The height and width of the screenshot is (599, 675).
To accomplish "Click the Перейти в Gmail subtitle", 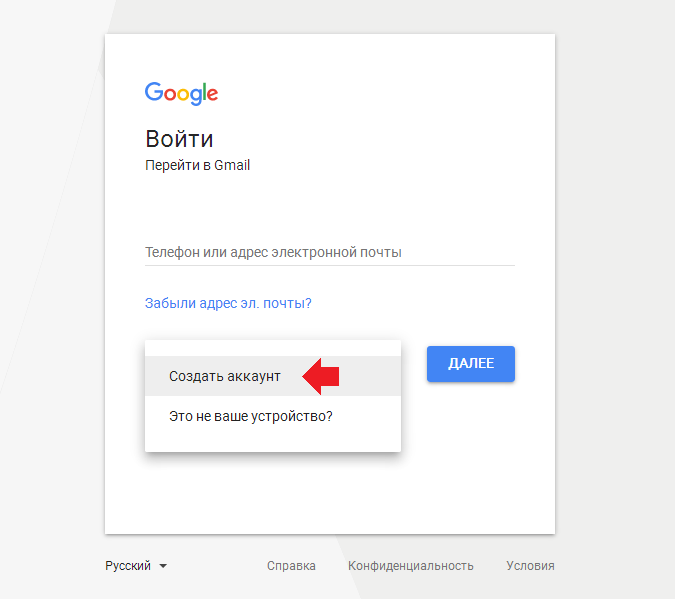I will [197, 165].
